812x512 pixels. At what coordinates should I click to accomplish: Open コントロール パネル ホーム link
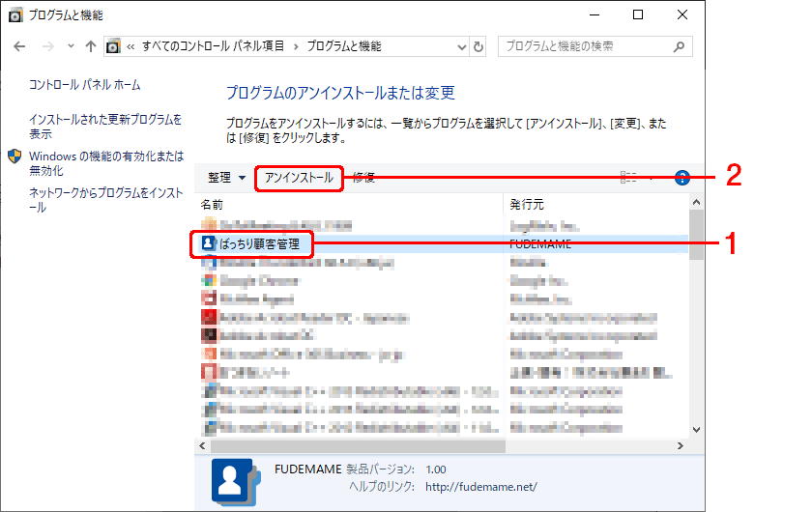[x=85, y=85]
